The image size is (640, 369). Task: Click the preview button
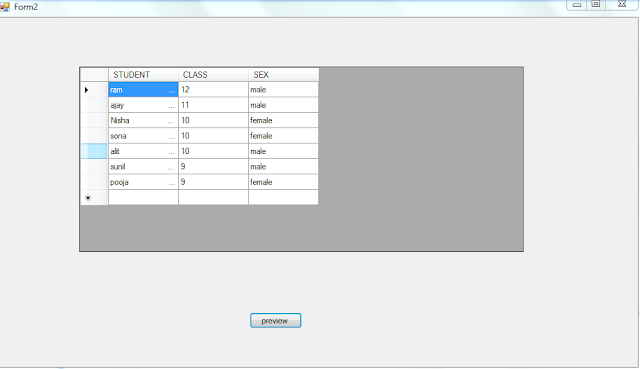(276, 320)
